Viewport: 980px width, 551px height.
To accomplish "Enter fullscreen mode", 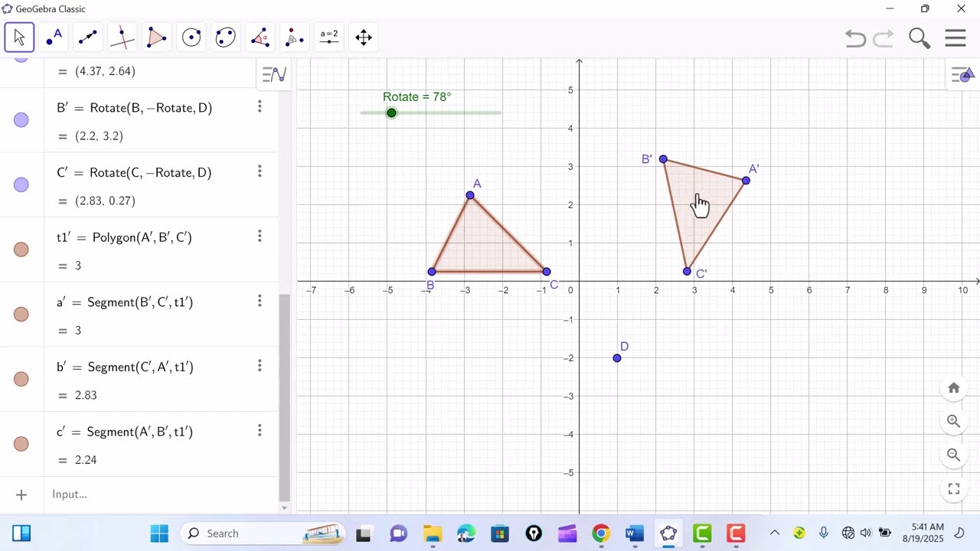I will click(x=954, y=489).
